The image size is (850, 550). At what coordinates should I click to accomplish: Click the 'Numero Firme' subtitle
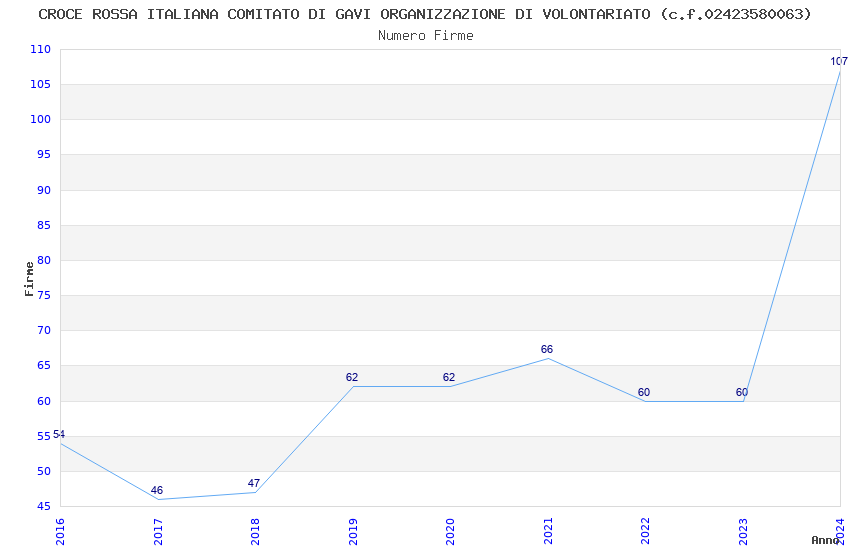coord(426,35)
